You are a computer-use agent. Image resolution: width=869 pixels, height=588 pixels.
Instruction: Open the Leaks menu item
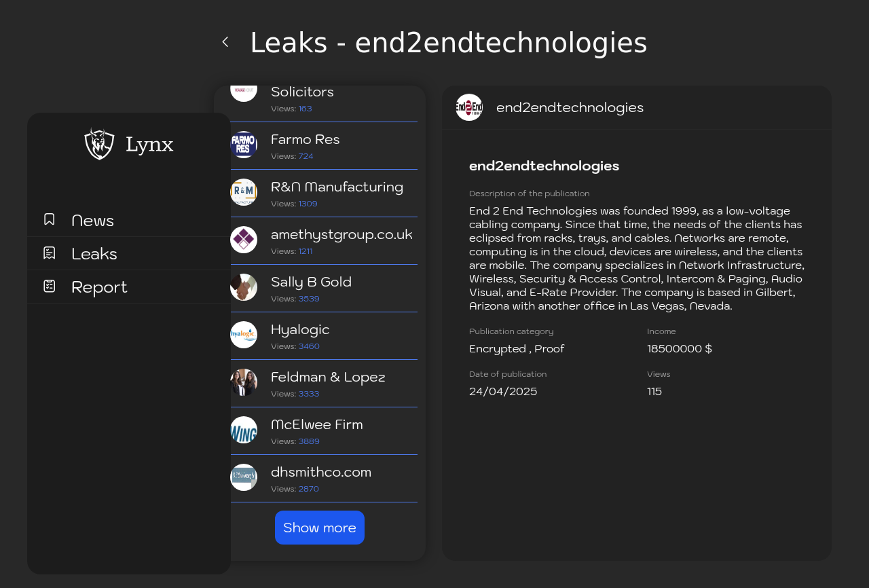pyautogui.click(x=129, y=253)
